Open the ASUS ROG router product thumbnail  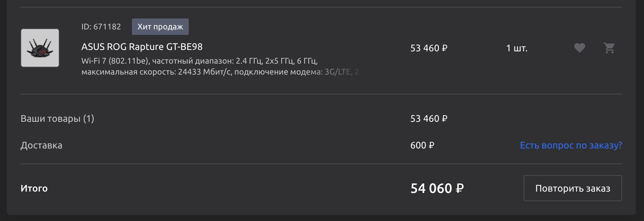point(40,48)
